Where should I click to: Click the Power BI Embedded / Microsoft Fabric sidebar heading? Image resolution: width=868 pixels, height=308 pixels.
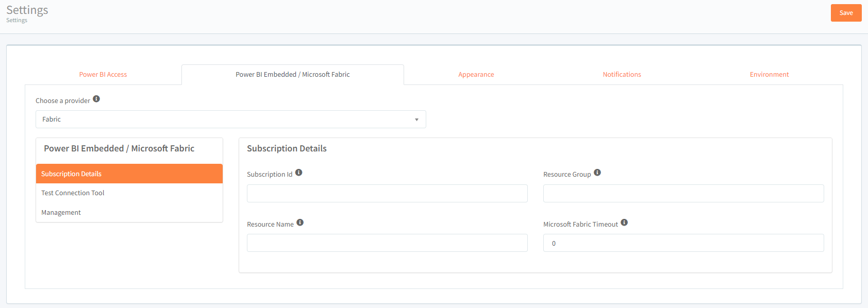click(119, 148)
